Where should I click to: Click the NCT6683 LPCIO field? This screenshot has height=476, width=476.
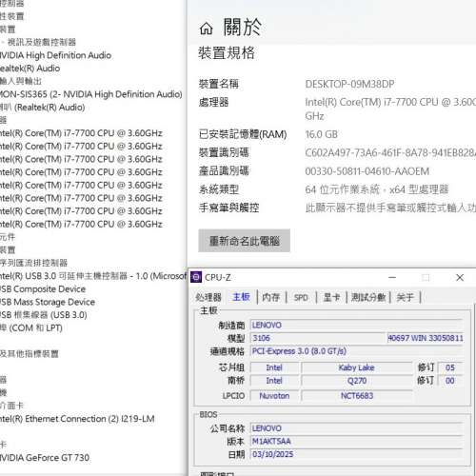(x=357, y=395)
